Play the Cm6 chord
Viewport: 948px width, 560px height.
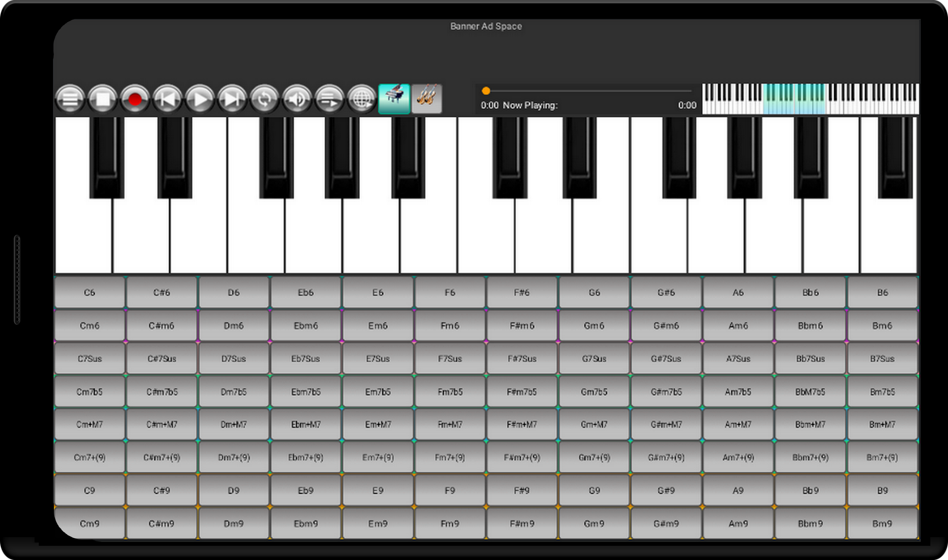[90, 326]
